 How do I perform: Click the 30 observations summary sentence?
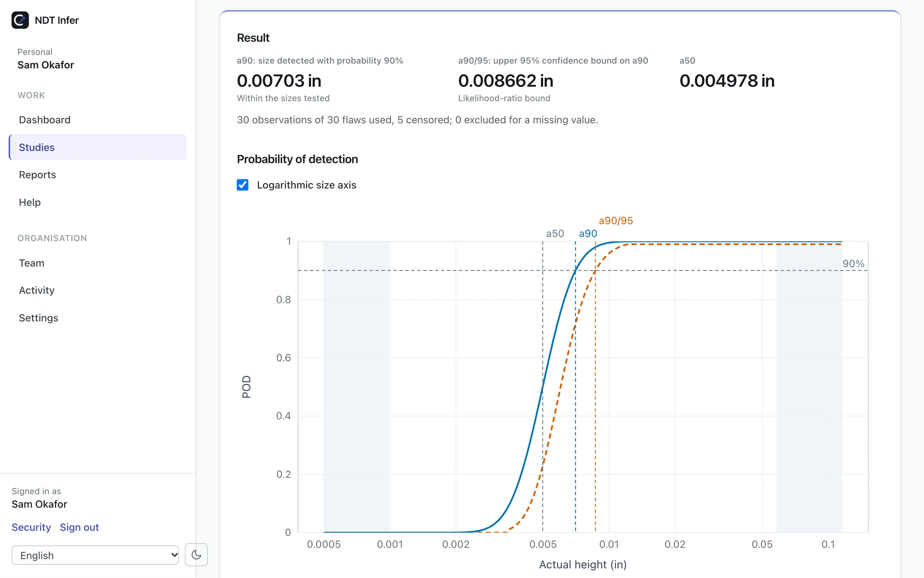[417, 120]
